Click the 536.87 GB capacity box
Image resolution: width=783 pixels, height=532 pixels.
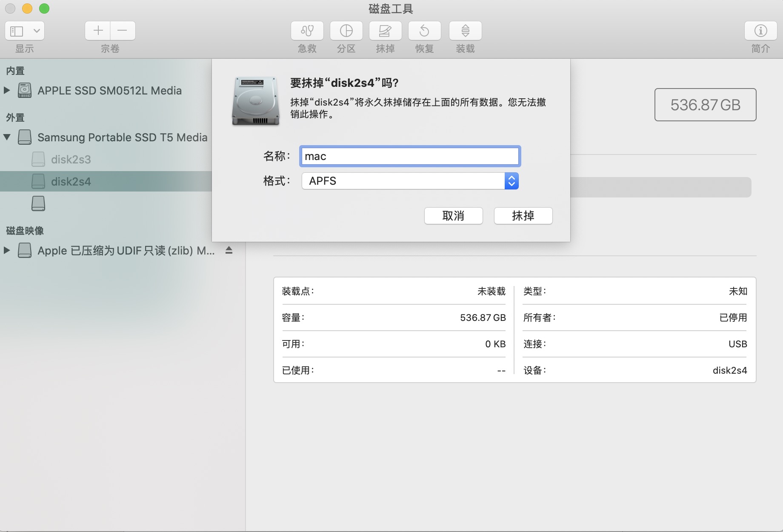click(706, 105)
